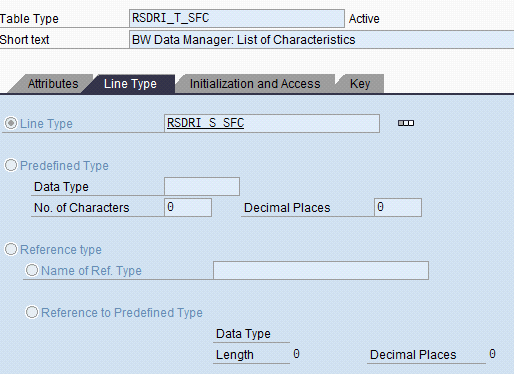Select the Name of Ref. Type option
Image resolution: width=514 pixels, height=374 pixels.
pyautogui.click(x=32, y=270)
